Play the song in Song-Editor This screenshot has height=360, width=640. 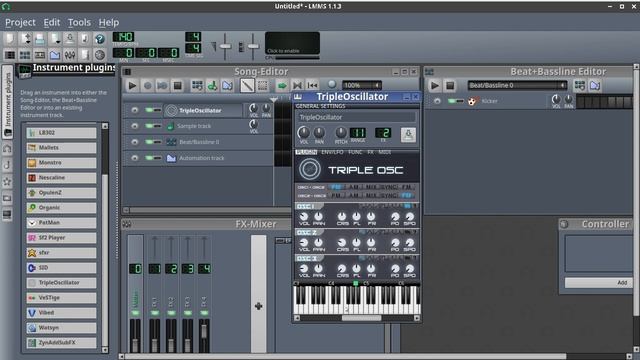132,85
